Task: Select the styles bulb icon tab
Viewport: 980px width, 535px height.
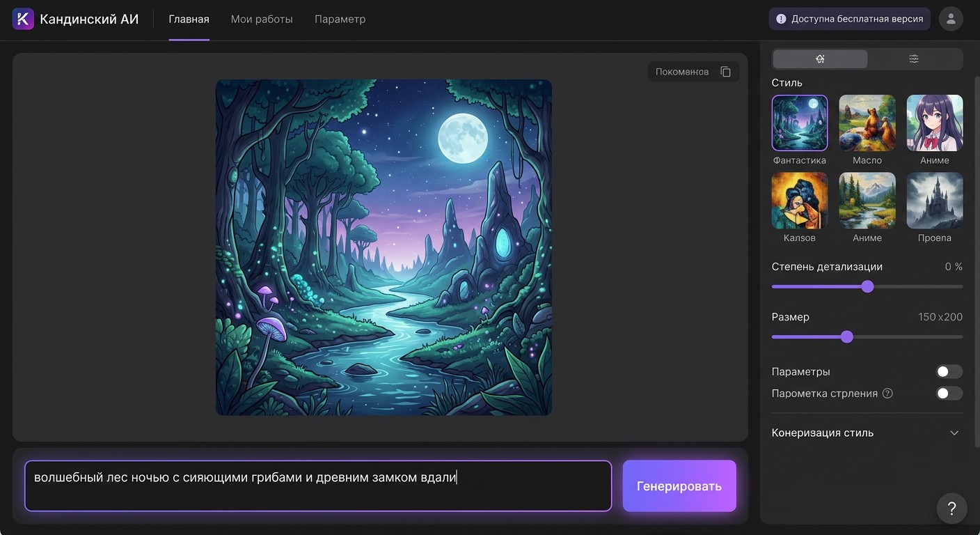Action: tap(820, 59)
